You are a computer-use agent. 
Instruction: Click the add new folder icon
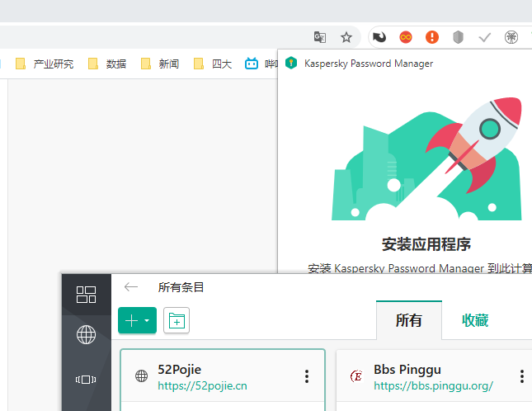tap(177, 321)
